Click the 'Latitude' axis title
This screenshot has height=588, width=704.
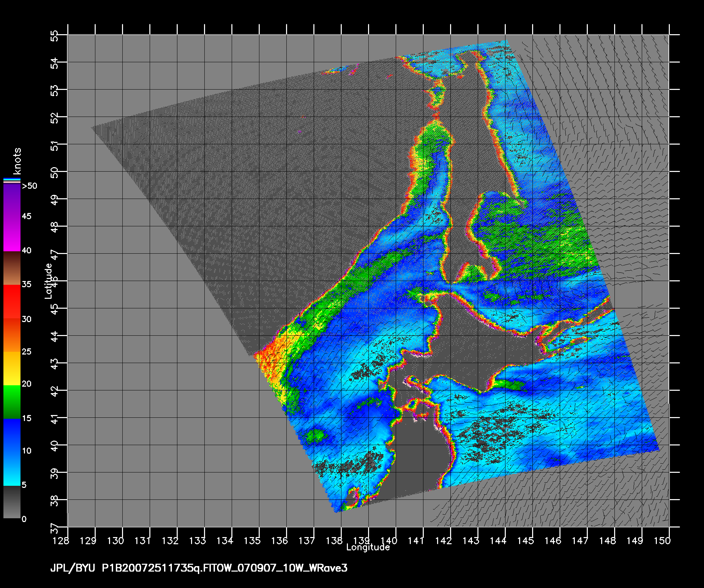coord(49,281)
